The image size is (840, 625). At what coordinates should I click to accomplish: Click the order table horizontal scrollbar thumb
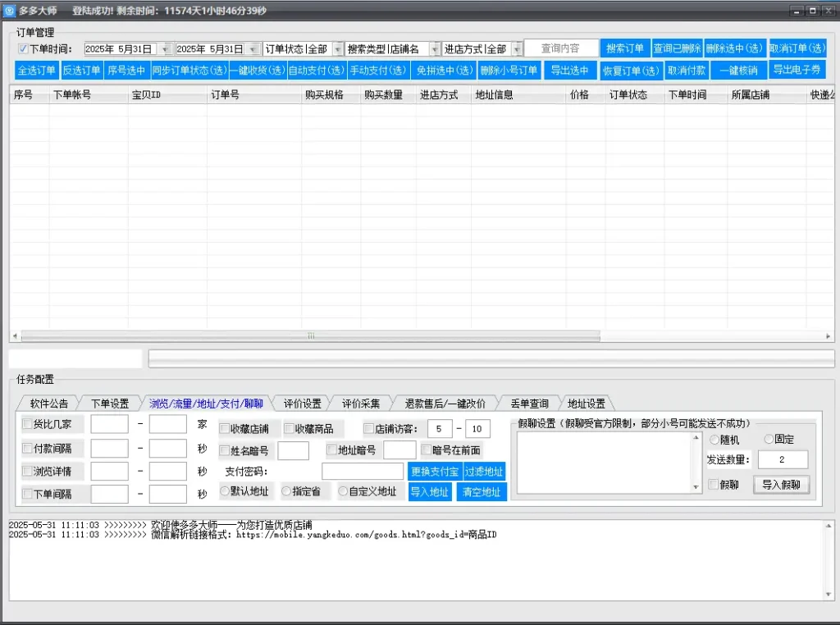[x=311, y=335]
